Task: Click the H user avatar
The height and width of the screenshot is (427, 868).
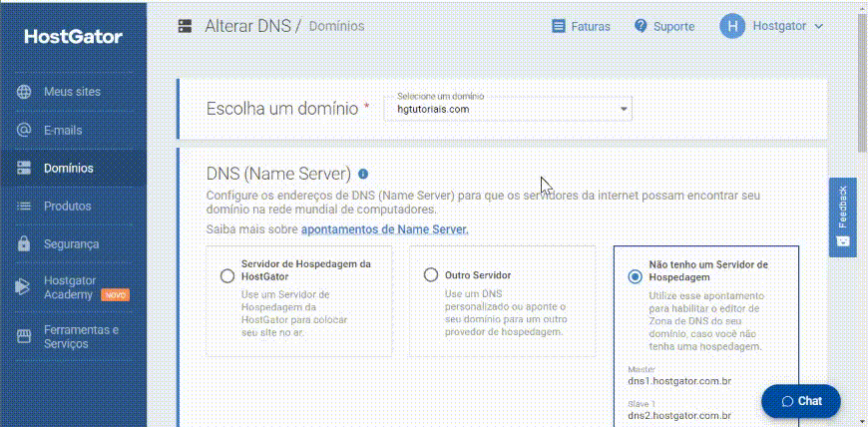Action: pos(732,26)
